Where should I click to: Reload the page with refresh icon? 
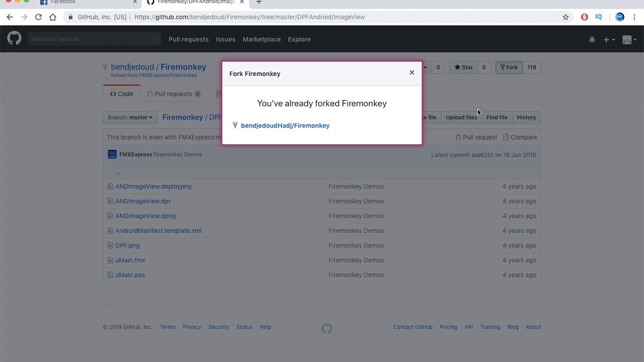(38, 17)
